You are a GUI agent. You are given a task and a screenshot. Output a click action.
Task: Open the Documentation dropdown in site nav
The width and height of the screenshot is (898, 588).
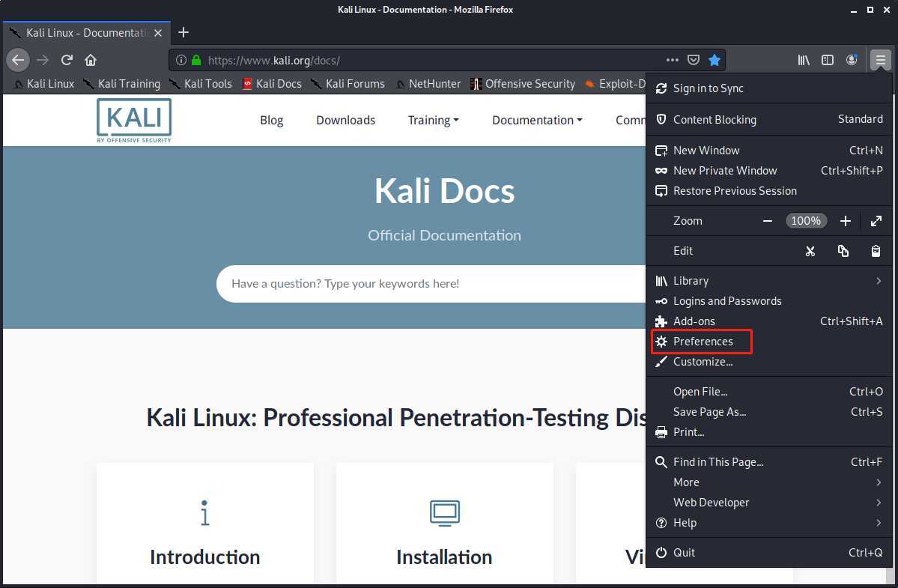pyautogui.click(x=537, y=121)
